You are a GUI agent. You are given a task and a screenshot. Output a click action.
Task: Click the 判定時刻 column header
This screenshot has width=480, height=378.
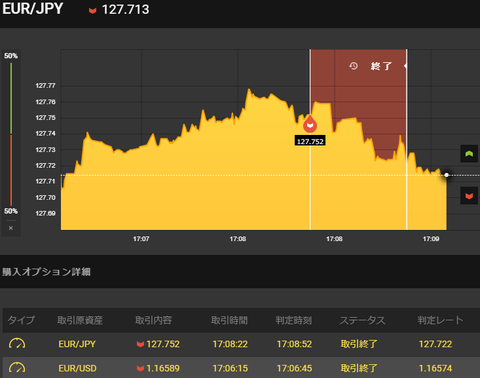click(x=294, y=320)
